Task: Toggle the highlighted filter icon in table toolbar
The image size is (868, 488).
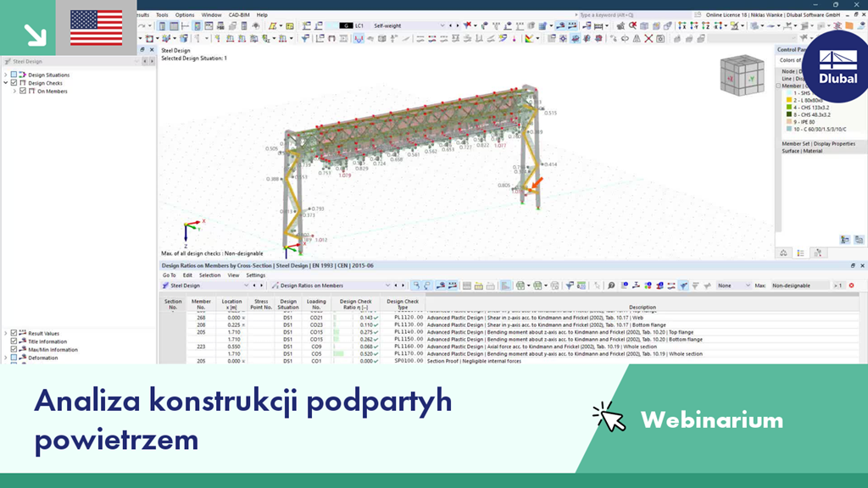Action: point(684,286)
